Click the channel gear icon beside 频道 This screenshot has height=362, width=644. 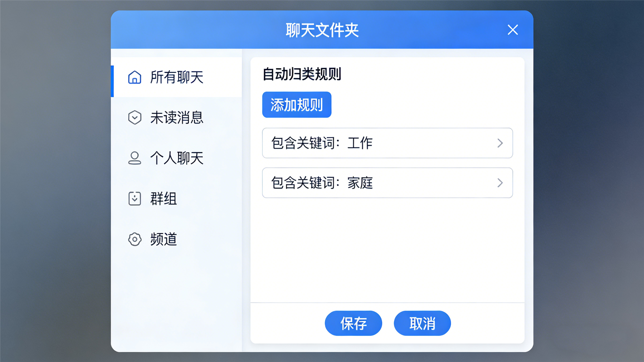coord(134,239)
